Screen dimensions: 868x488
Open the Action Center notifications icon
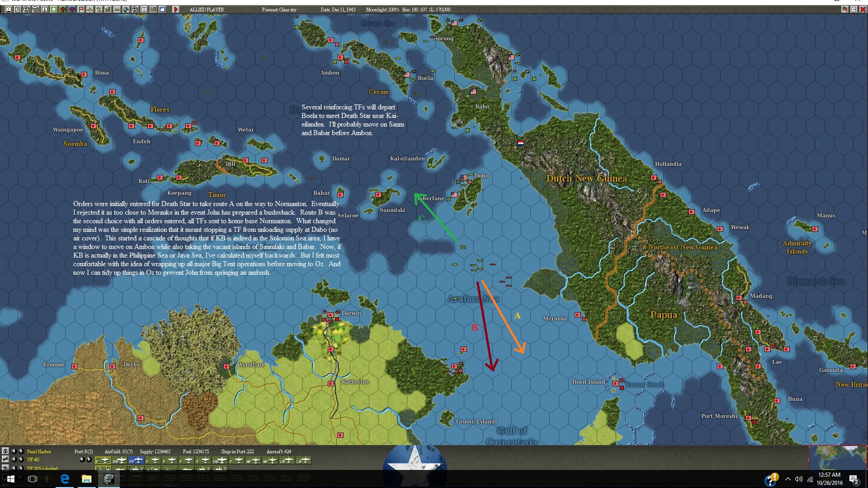coord(854,479)
